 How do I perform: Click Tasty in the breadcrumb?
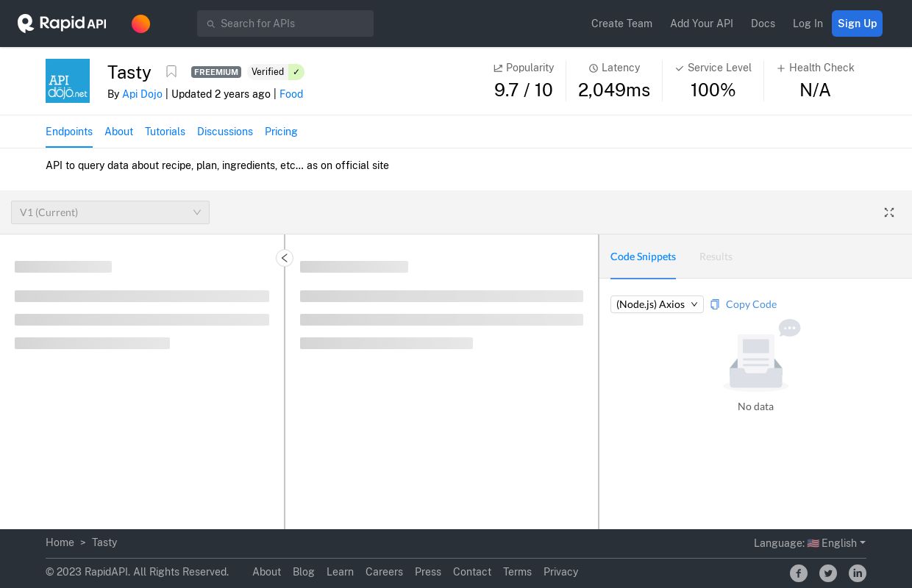104,542
